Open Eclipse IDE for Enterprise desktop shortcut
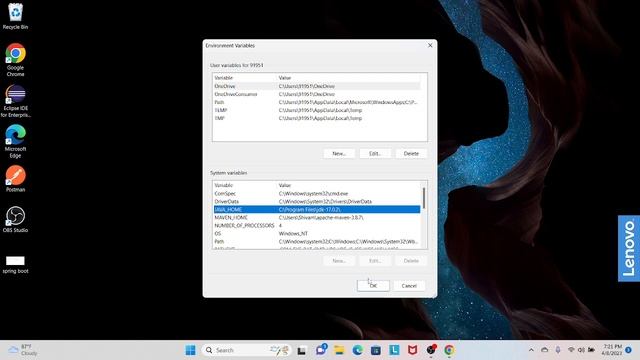Viewport: 640px width, 360px height. pos(15,101)
